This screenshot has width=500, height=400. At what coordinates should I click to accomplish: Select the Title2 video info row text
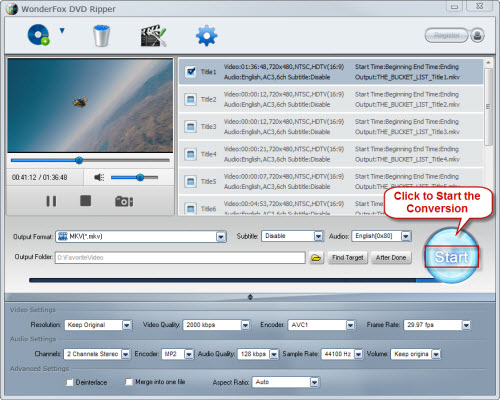[x=284, y=94]
